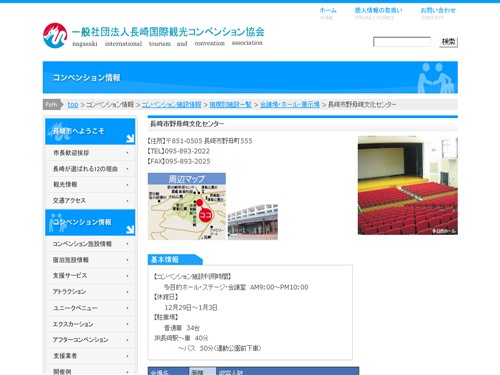The image size is (500, 375).
Task: Click the handshake figures icon in the banner
Action: coord(436,78)
